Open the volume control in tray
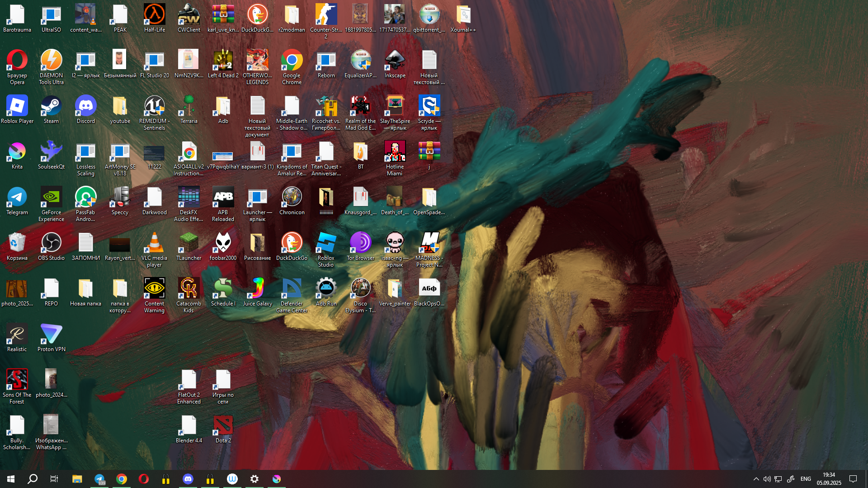This screenshot has width=868, height=488. pyautogui.click(x=767, y=479)
